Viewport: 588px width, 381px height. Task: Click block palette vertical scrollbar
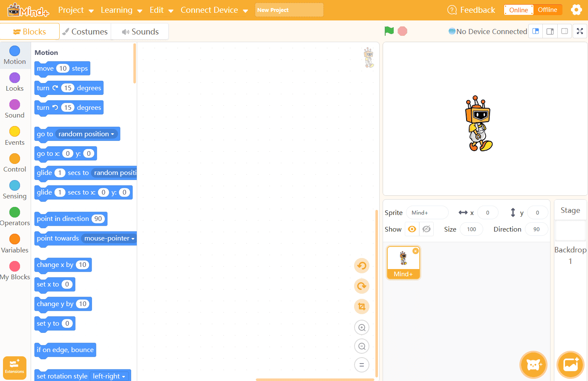[135, 63]
